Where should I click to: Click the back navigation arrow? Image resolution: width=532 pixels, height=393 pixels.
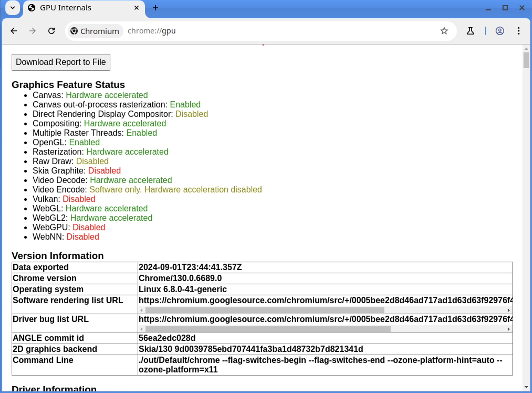[x=14, y=31]
